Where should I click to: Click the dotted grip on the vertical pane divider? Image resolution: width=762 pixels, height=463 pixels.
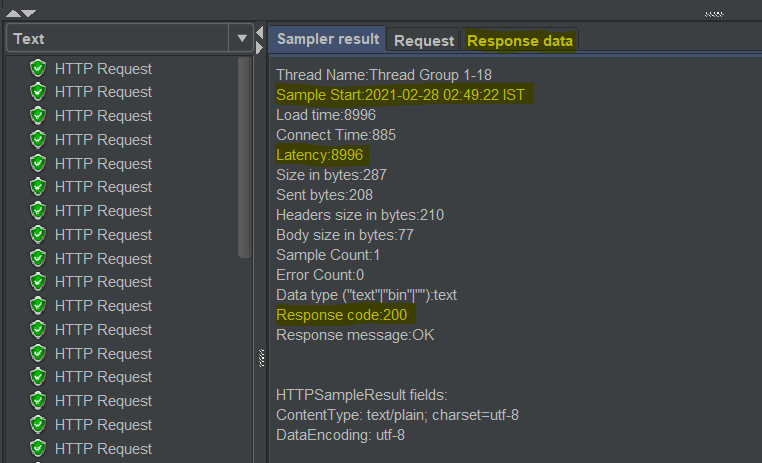260,356
